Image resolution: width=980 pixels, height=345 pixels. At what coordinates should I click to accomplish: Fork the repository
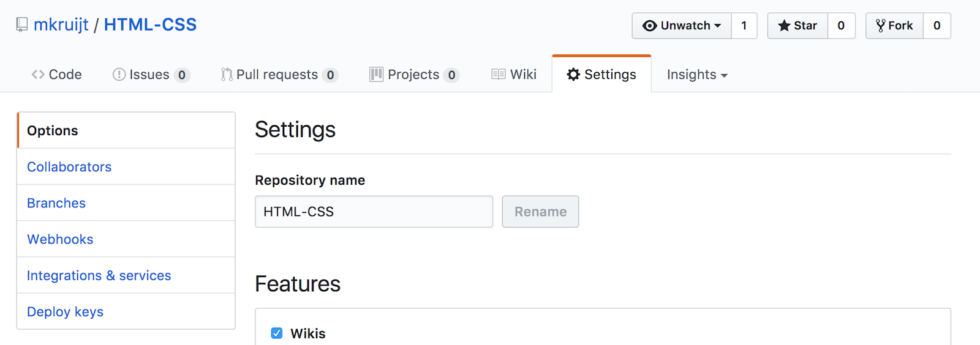click(894, 26)
